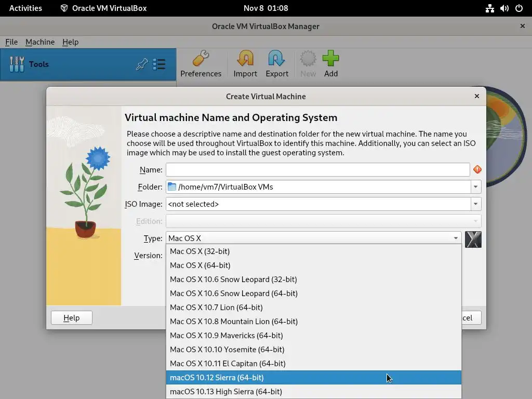Open the power menu icon
532x399 pixels.
tap(519, 8)
